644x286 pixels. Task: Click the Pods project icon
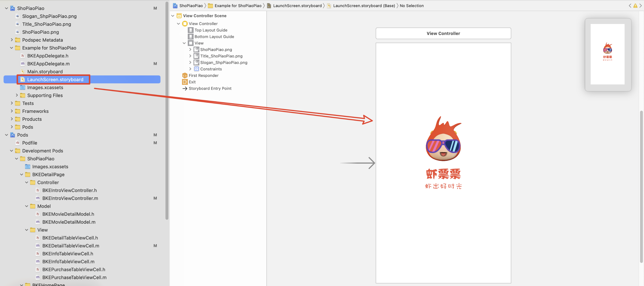tap(12, 135)
